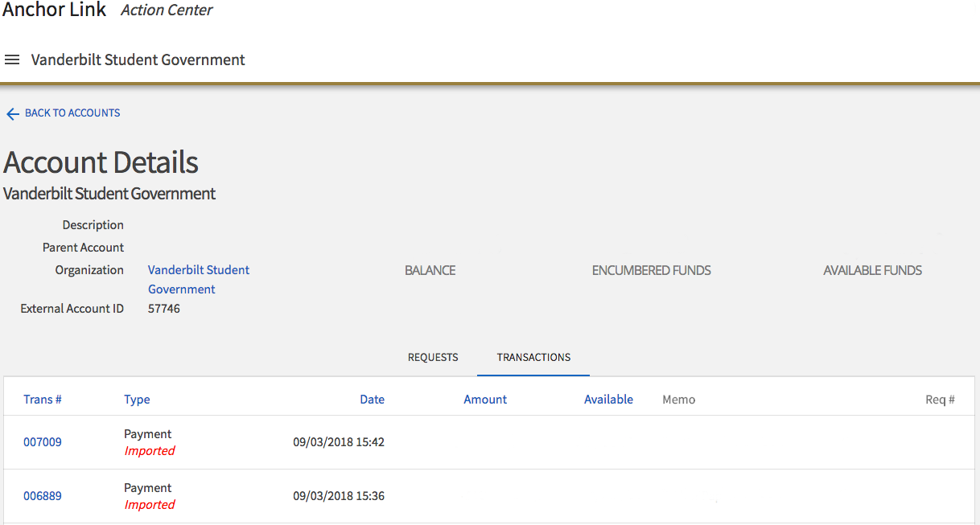980x525 pixels.
Task: Click the BALANCE label
Action: 430,271
